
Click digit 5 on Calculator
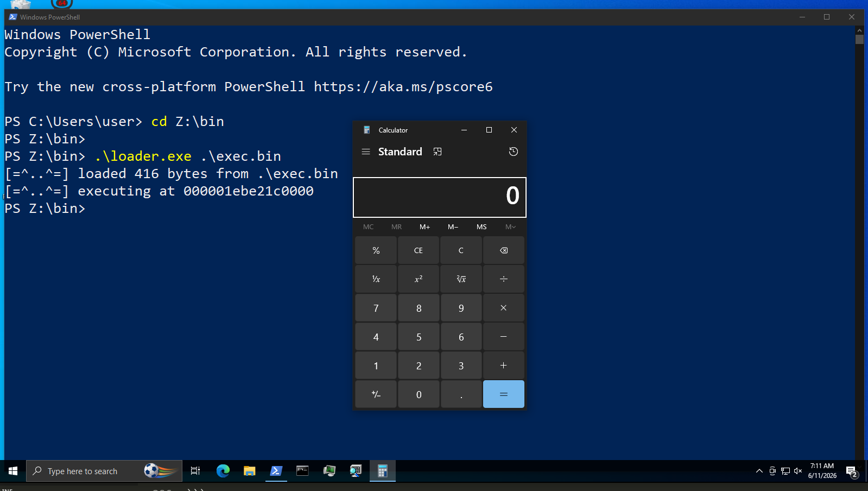[419, 337]
